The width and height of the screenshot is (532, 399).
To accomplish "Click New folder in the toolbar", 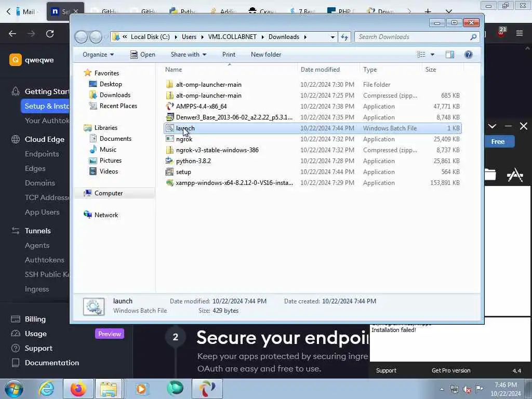I will 266,55.
